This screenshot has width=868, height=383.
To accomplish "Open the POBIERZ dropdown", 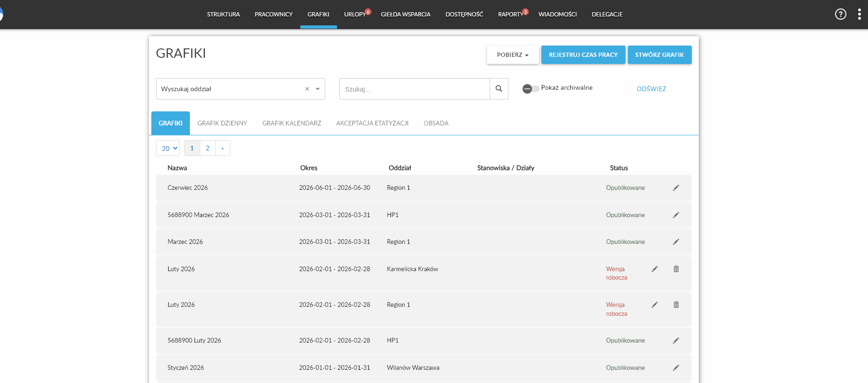I will pyautogui.click(x=512, y=55).
